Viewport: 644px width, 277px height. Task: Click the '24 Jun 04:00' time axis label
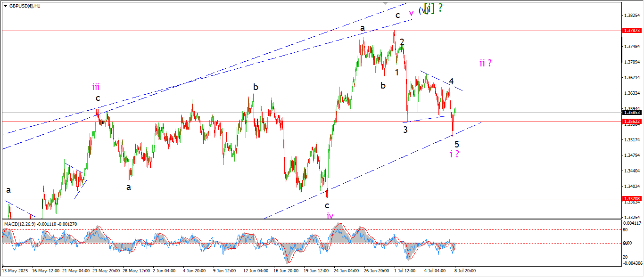[347, 271]
